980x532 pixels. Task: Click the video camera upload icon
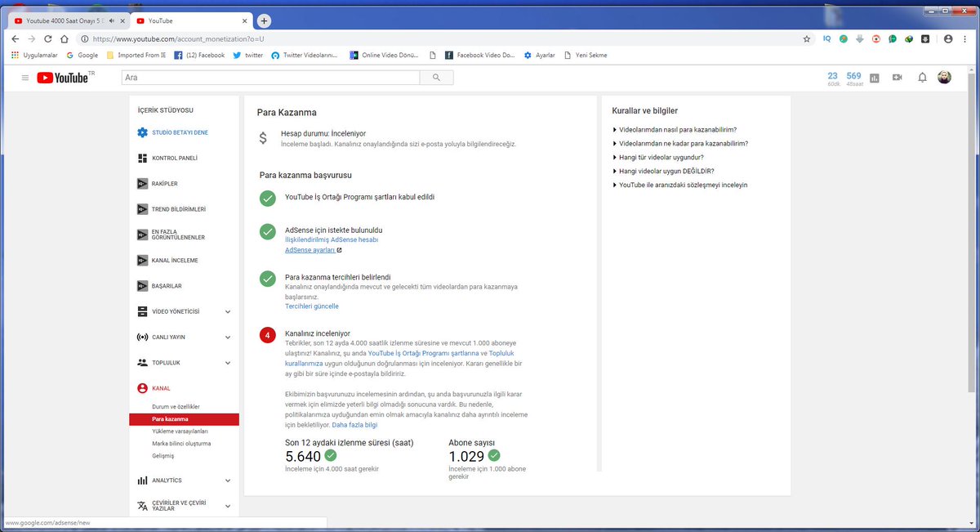[x=898, y=78]
